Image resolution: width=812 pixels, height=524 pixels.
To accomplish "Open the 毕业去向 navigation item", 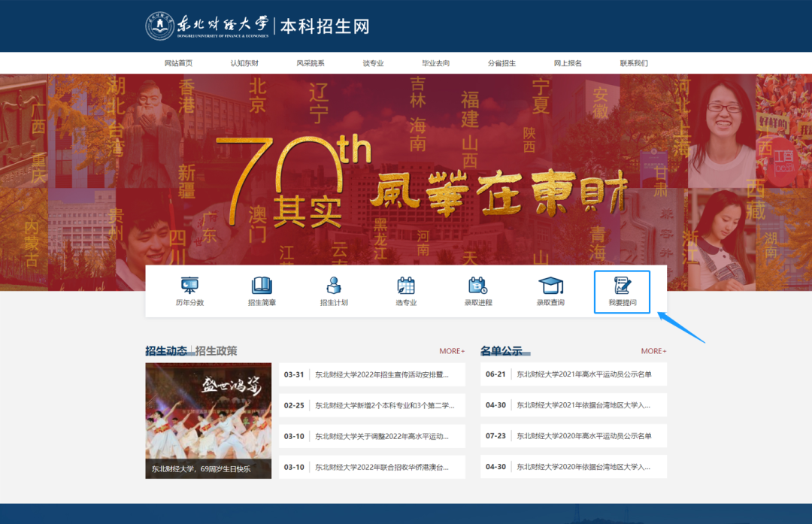I will 435,63.
